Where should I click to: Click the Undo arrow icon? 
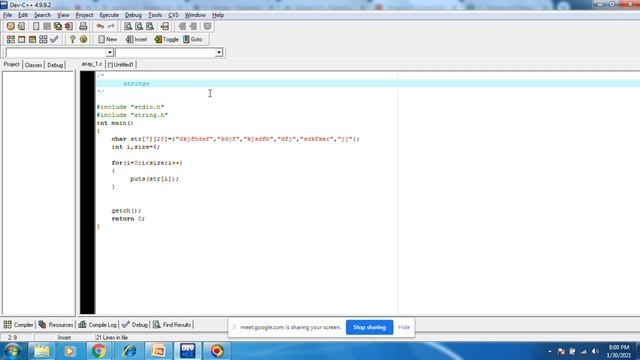(x=100, y=26)
